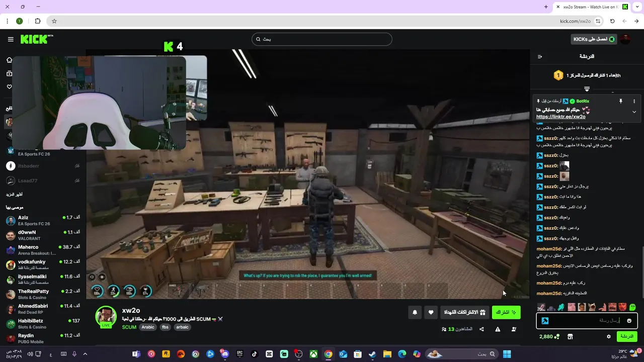
Task: Click the green Subscribe button
Action: pyautogui.click(x=506, y=312)
